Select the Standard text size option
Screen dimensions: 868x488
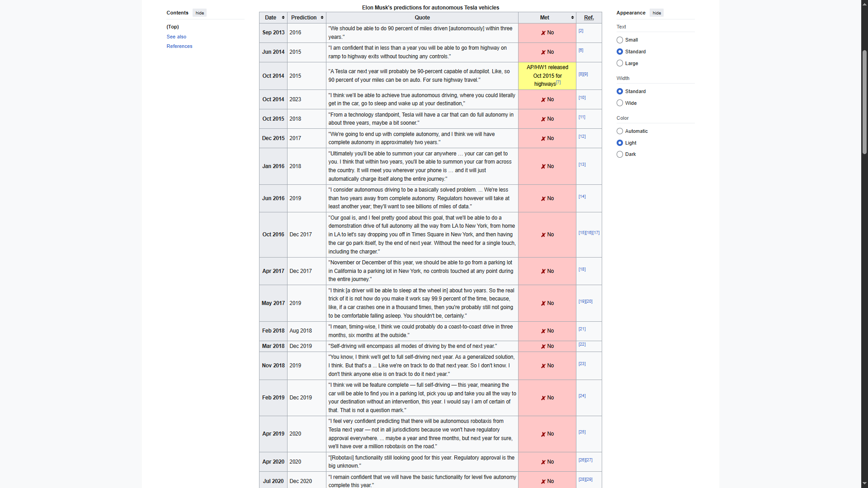(x=620, y=52)
